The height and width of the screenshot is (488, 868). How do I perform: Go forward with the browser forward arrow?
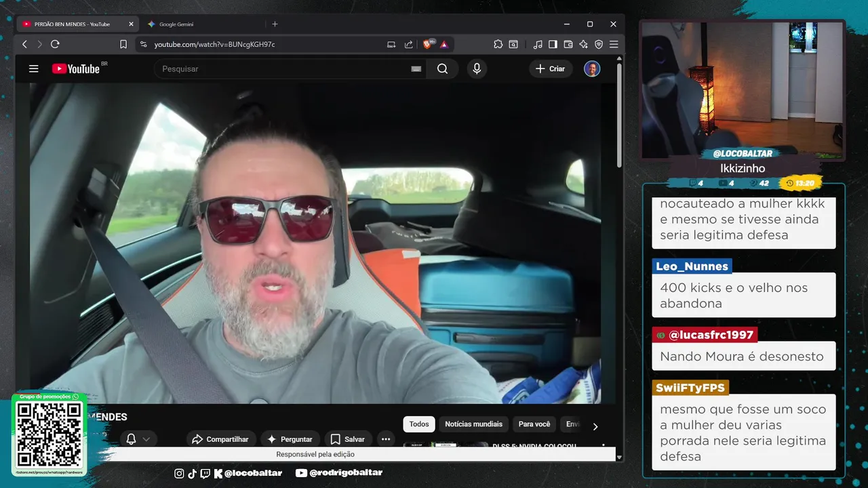39,44
